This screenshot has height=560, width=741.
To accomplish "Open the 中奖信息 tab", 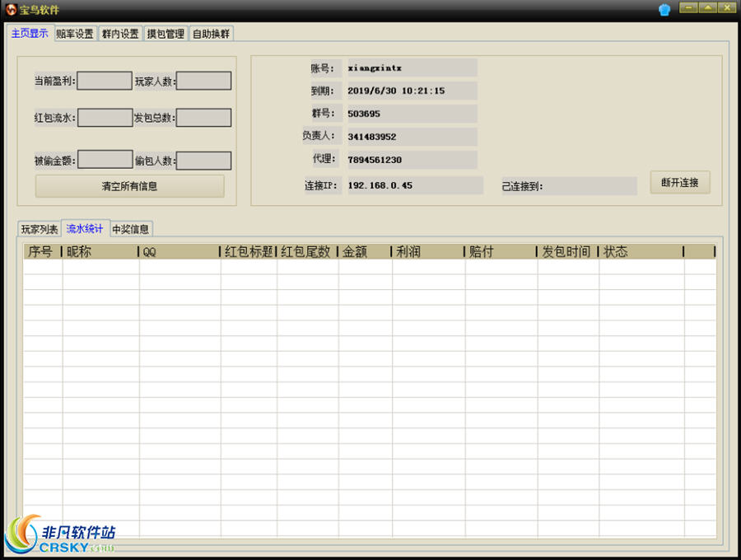I will point(130,229).
